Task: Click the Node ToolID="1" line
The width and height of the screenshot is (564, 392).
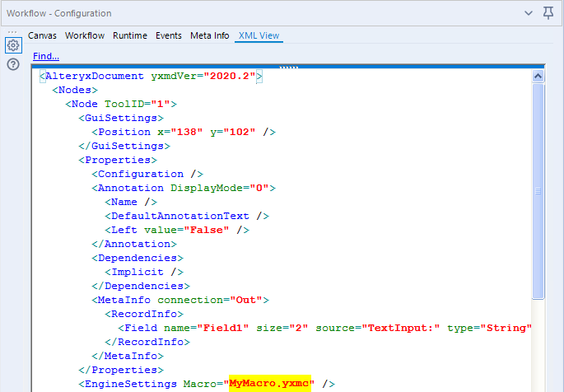Action: click(121, 104)
